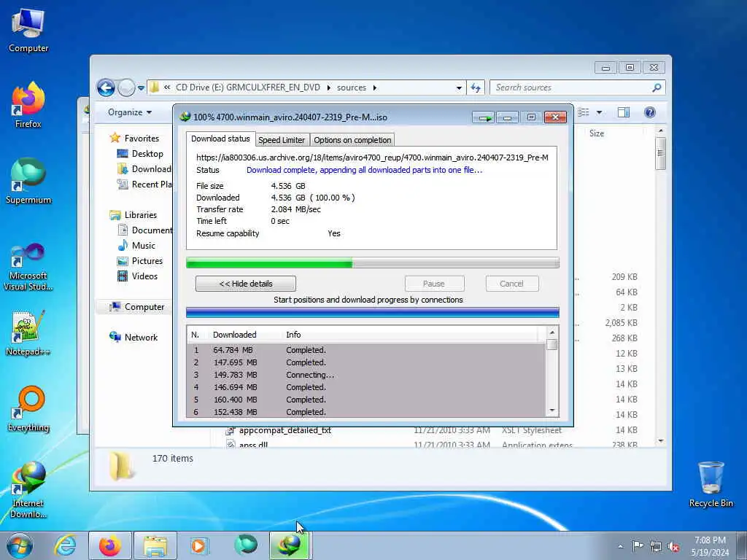Click the Explorer forward navigation button
Screen dimensions: 747x560
[126, 87]
